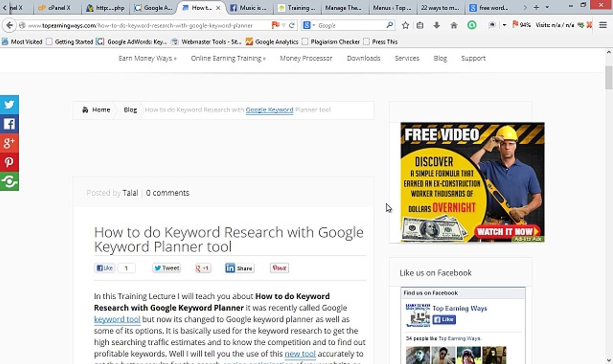This screenshot has width=613, height=364.
Task: Click the Press This bookmarklet
Action: pyautogui.click(x=380, y=42)
